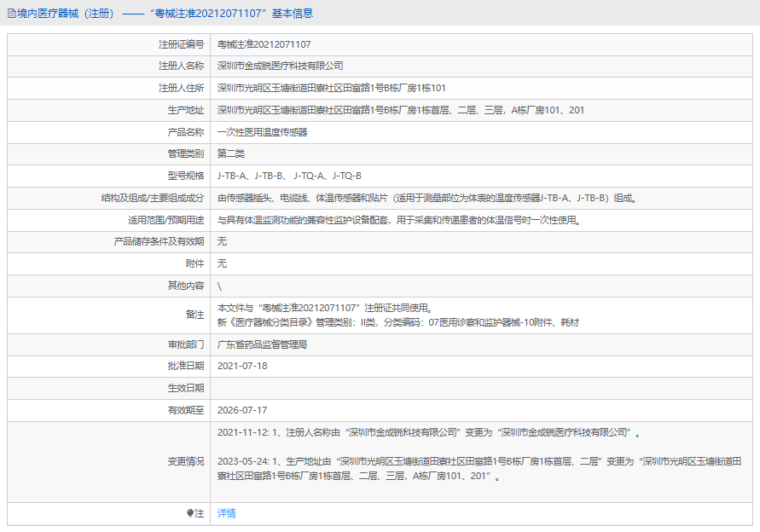Screen dimensions: 760x532
Task: Click the expiry date 2026-07-17
Action: pos(242,410)
